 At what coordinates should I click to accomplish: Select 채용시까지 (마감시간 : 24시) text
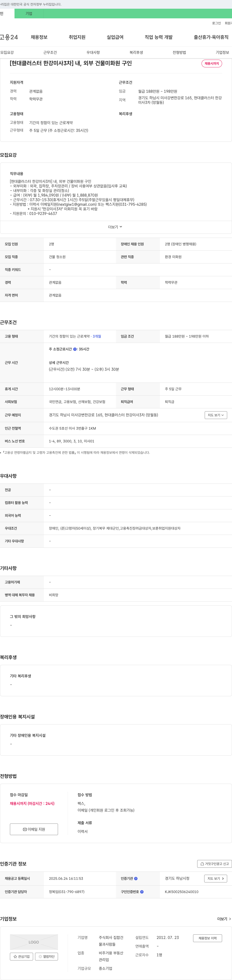tap(32, 803)
